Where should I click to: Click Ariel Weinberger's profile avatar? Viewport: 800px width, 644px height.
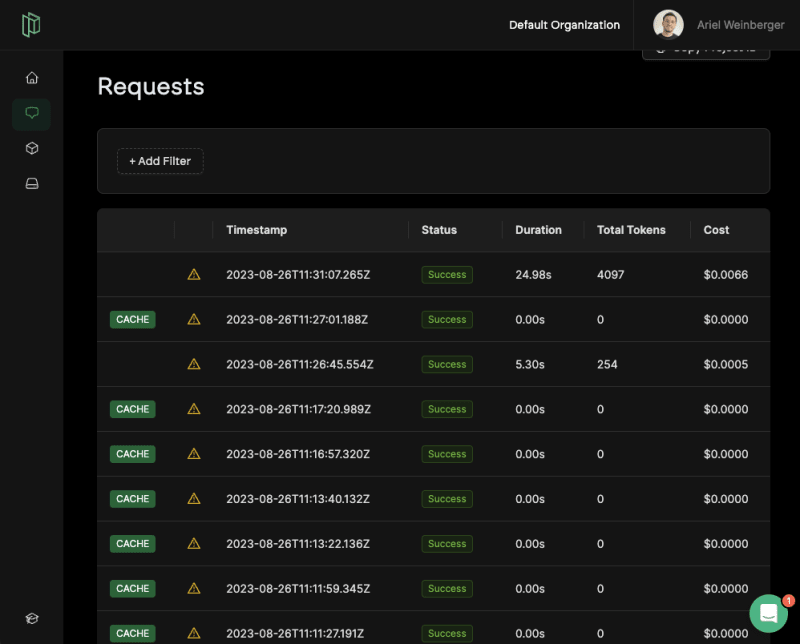pyautogui.click(x=668, y=24)
